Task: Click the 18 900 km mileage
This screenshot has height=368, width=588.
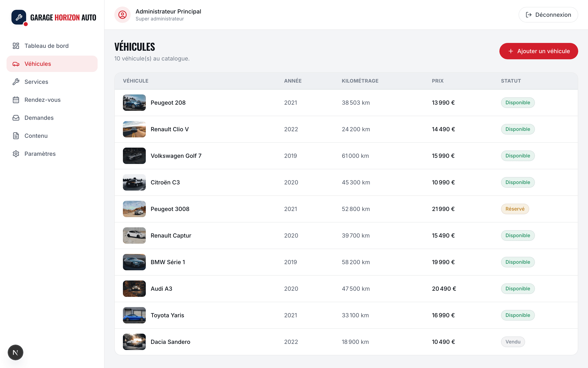Action: (x=355, y=342)
